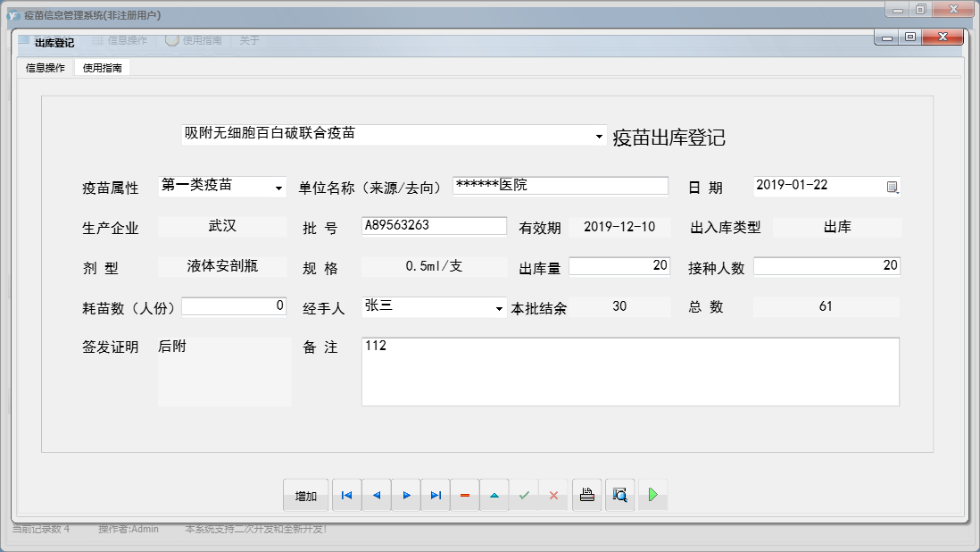980x552 pixels.
Task: Run the green play action
Action: click(652, 494)
